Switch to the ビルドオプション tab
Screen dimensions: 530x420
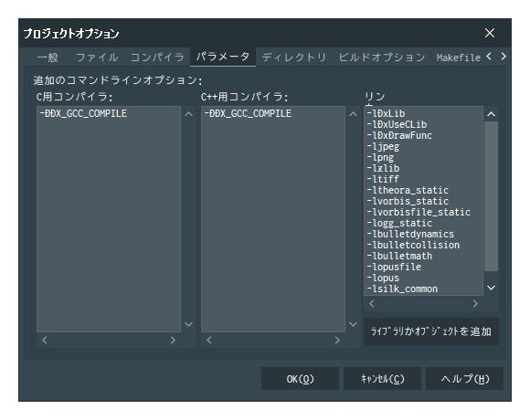point(382,57)
